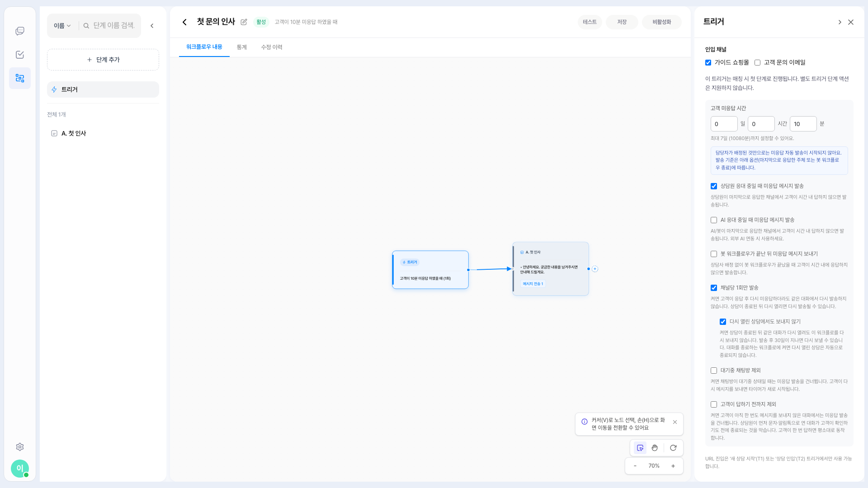
Task: Enable 고객이 답하기 전까지 제외 option
Action: (714, 404)
